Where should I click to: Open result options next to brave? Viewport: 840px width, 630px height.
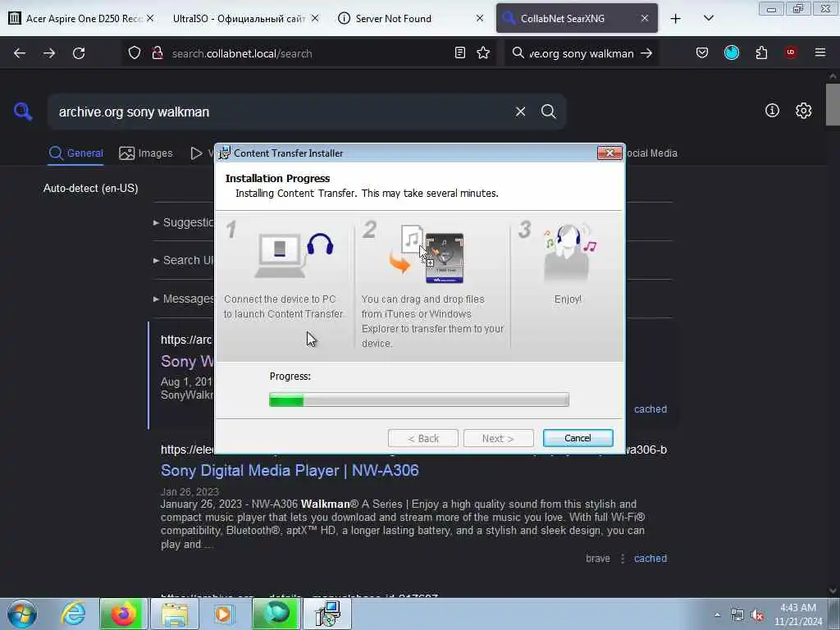[623, 559]
